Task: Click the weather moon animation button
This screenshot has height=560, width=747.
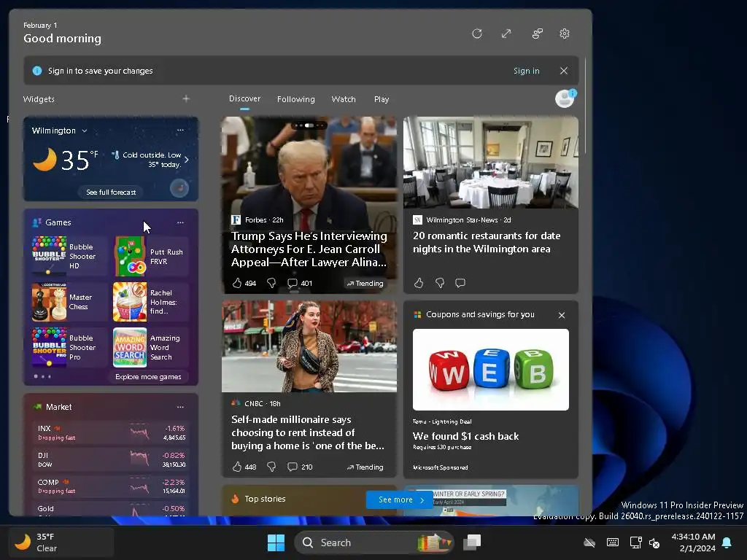Action: point(179,188)
